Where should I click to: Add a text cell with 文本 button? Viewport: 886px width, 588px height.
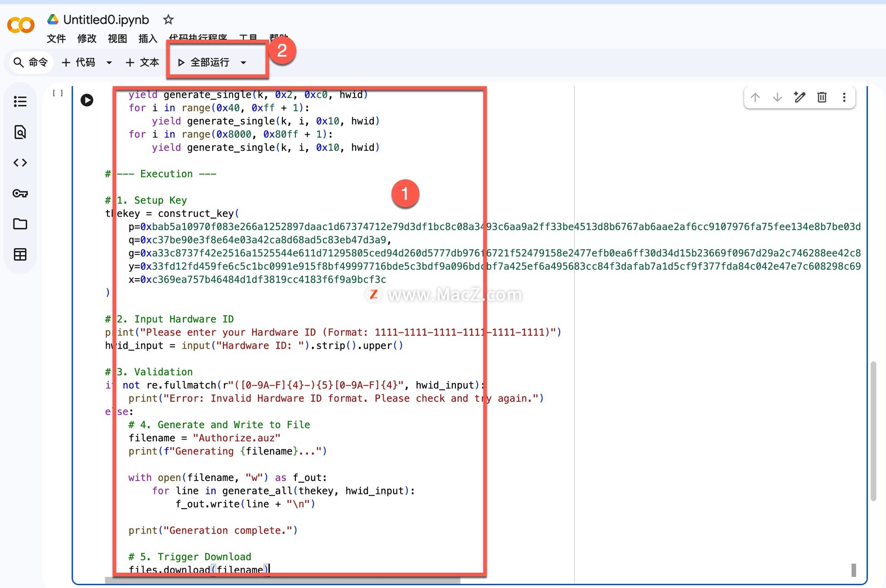coord(142,63)
